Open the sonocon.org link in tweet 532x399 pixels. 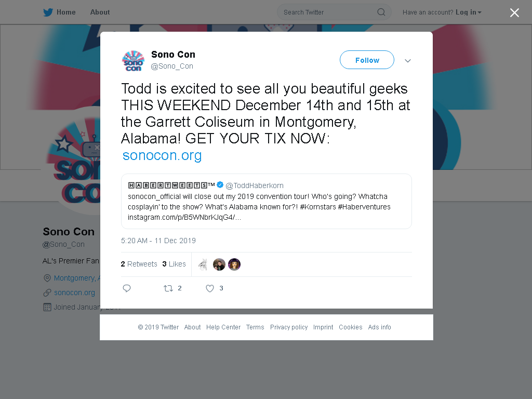pos(162,155)
